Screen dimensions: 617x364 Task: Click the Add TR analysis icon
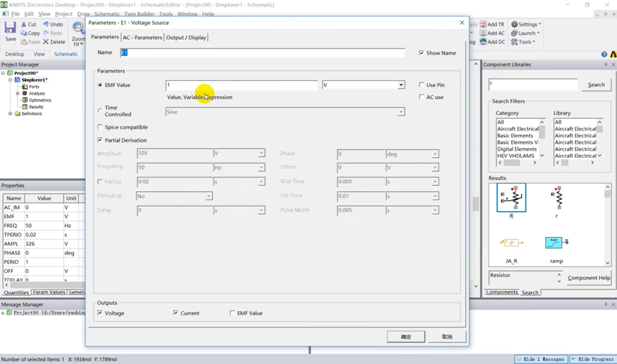(483, 24)
